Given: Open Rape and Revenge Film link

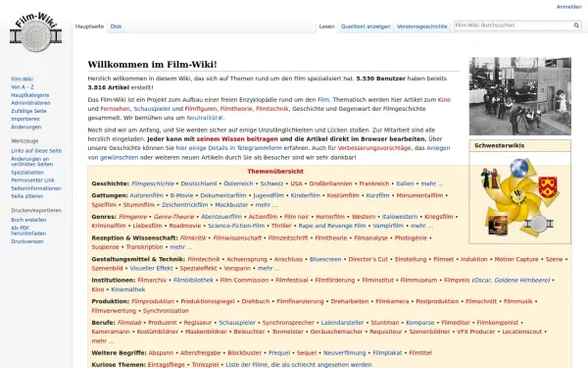Looking at the screenshot, I should coord(332,226).
